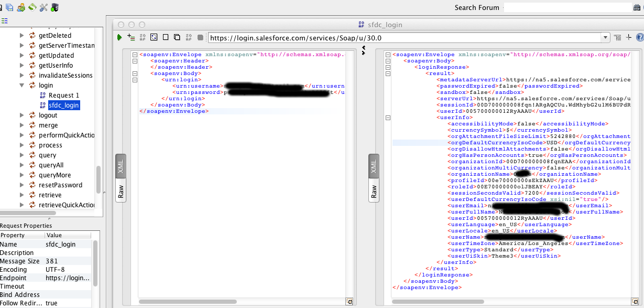Open help with blue question-mark icon
Image resolution: width=644 pixels, height=308 pixels.
tap(640, 37)
